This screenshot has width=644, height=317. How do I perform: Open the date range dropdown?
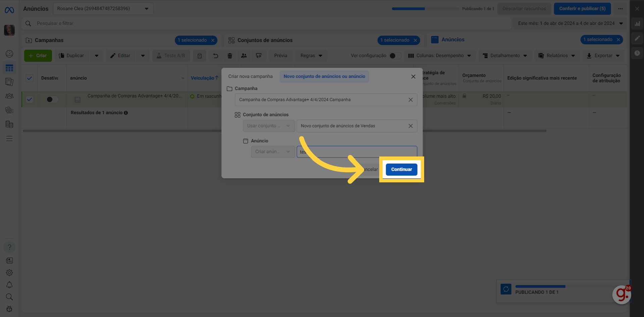[x=570, y=24]
